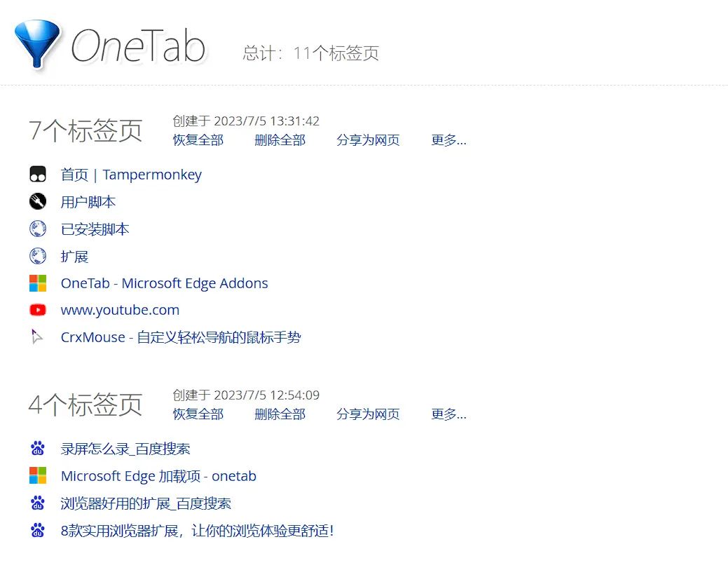Image resolution: width=728 pixels, height=584 pixels.
Task: Open the 浏览器好用的扩展_百度搜索 link
Action: click(x=146, y=503)
